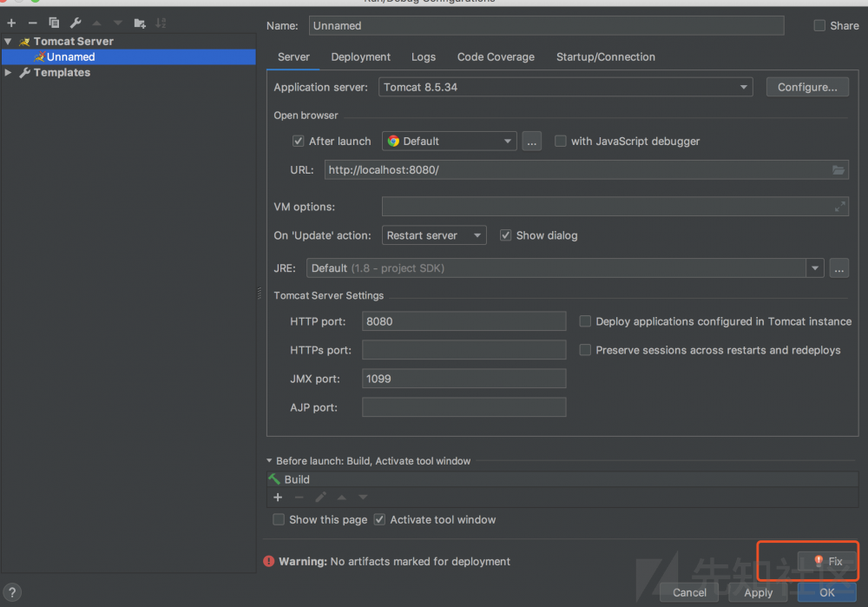Open Restart server update action dropdown
The height and width of the screenshot is (607, 868).
tap(434, 235)
